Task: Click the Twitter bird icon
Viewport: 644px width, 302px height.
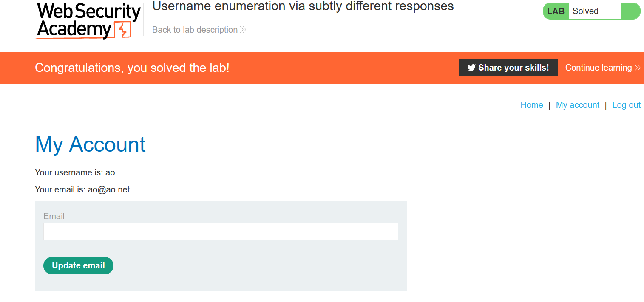Action: [471, 68]
